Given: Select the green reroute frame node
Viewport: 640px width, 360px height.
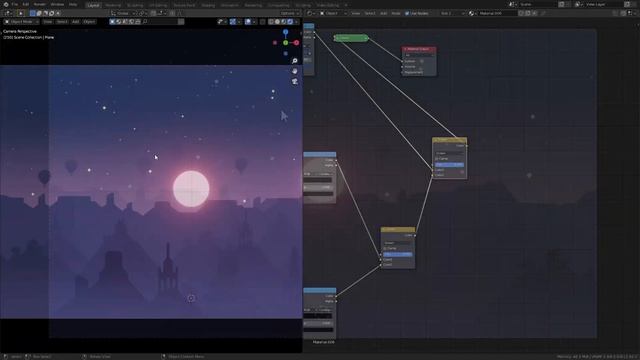Looking at the screenshot, I should pyautogui.click(x=351, y=38).
